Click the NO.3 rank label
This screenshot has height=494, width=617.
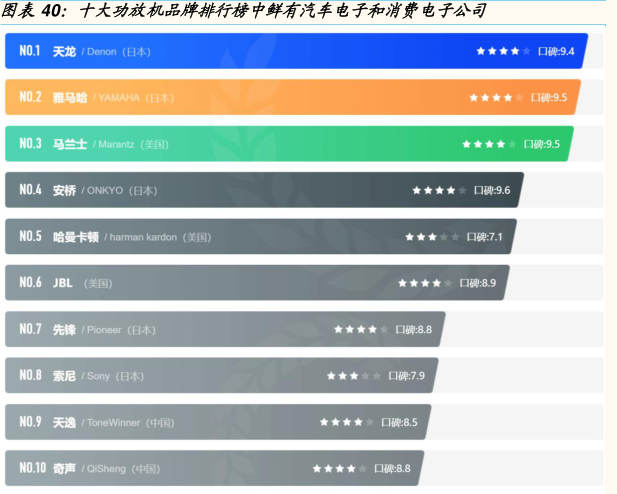click(30, 143)
